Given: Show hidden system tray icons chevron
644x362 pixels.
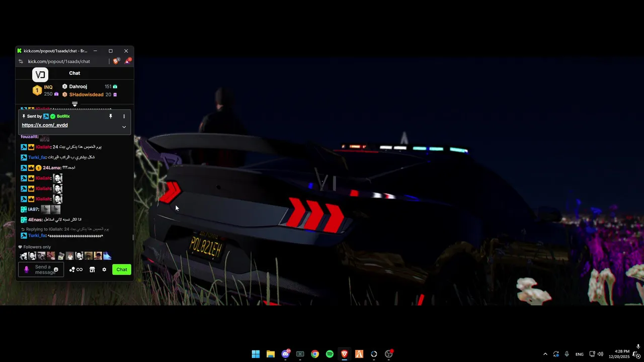Looking at the screenshot, I should coord(545,354).
